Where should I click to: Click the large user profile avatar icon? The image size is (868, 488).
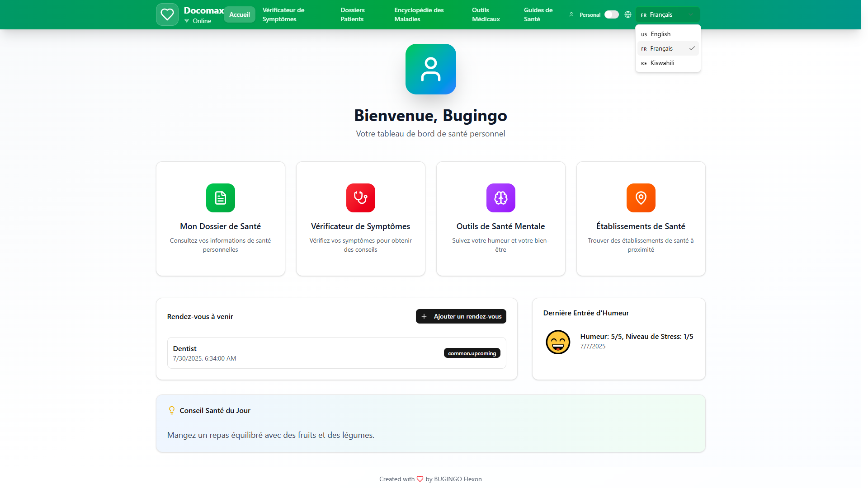(430, 69)
